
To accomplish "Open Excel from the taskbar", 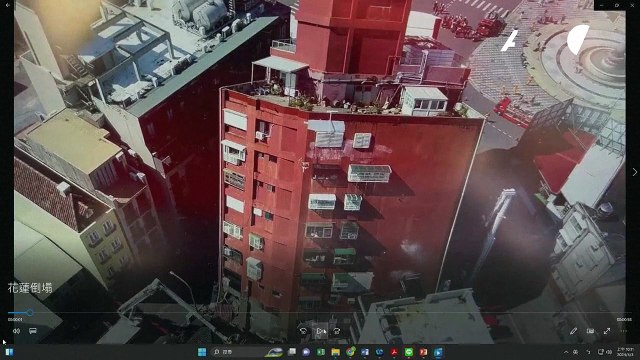I will pyautogui.click(x=321, y=352).
